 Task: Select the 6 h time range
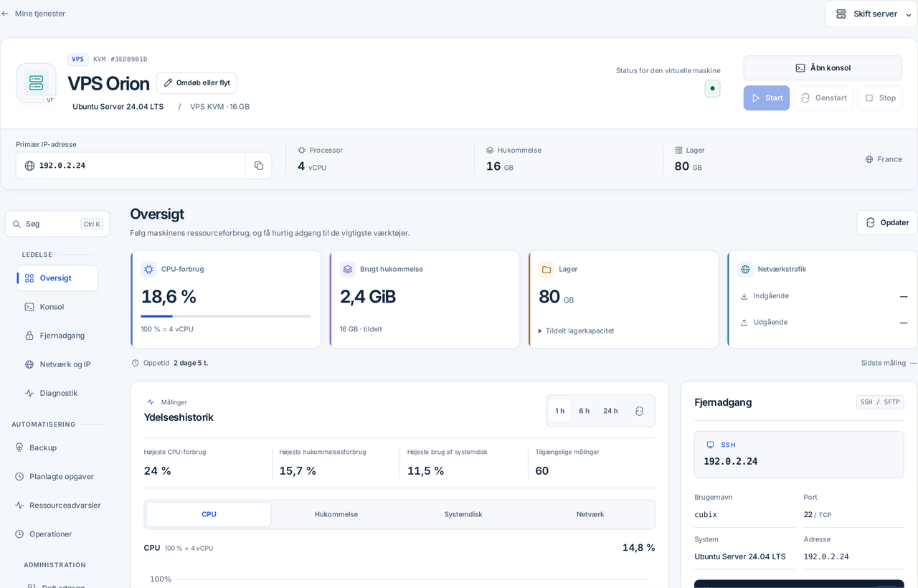point(585,411)
